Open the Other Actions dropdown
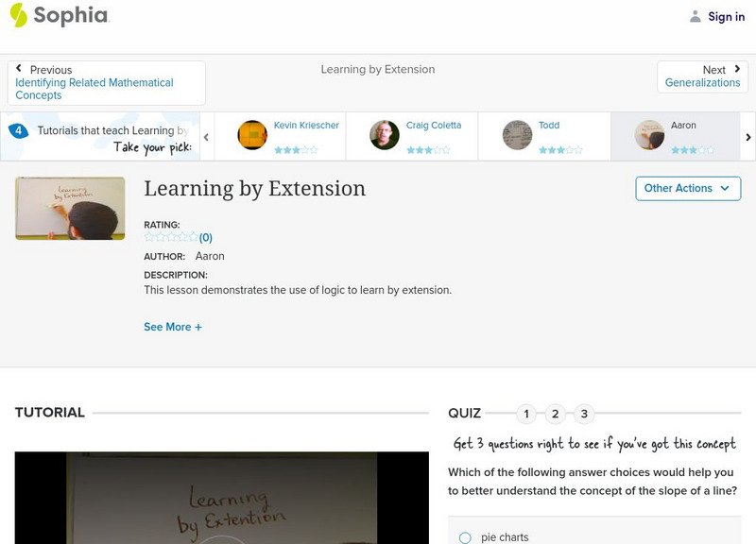This screenshot has width=756, height=544. pos(687,188)
